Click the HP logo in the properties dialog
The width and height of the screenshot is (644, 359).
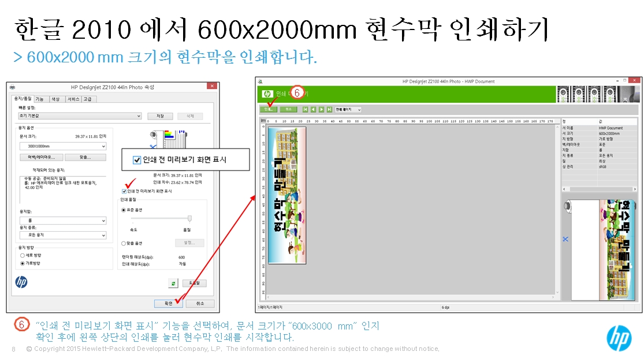coord(21,282)
